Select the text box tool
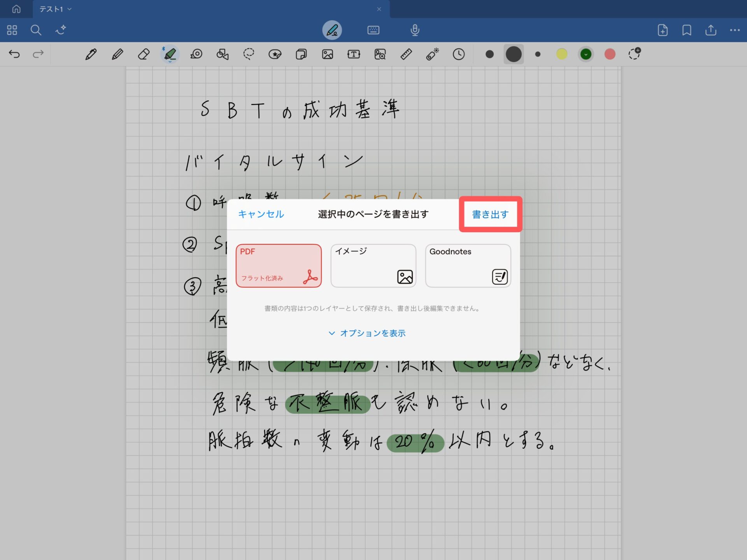The image size is (747, 560). click(x=353, y=54)
